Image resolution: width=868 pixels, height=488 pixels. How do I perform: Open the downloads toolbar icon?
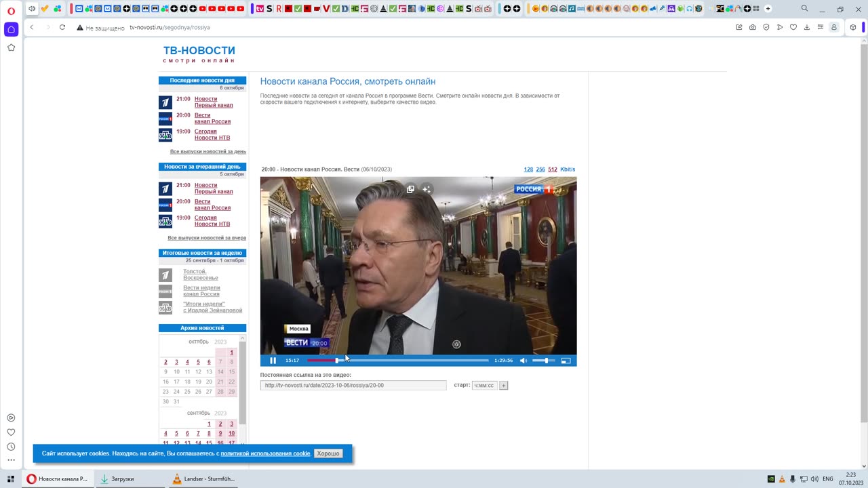coord(807,27)
